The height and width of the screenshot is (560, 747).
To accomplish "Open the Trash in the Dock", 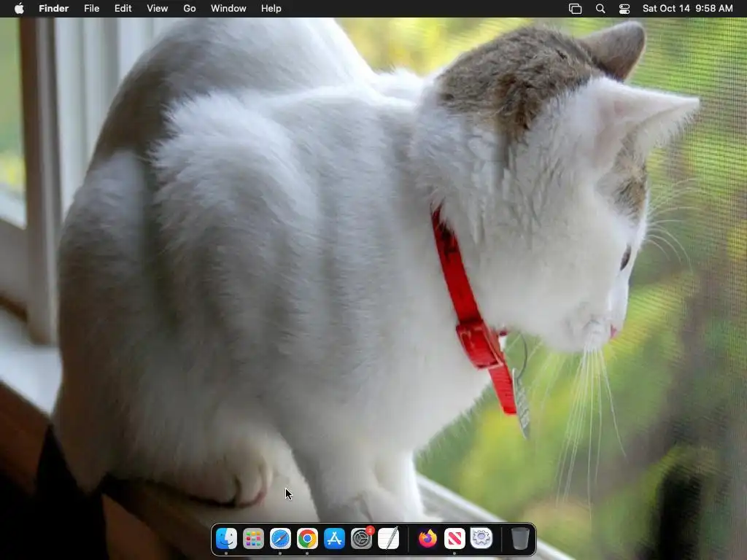I will click(520, 539).
